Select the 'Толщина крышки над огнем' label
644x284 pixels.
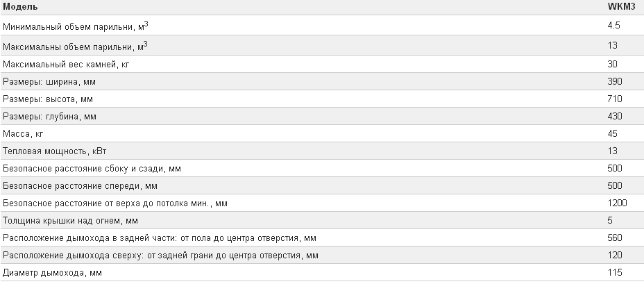(70, 221)
